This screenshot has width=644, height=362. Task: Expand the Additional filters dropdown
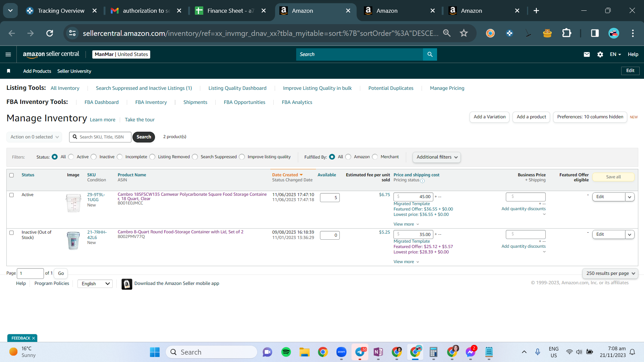point(437,157)
